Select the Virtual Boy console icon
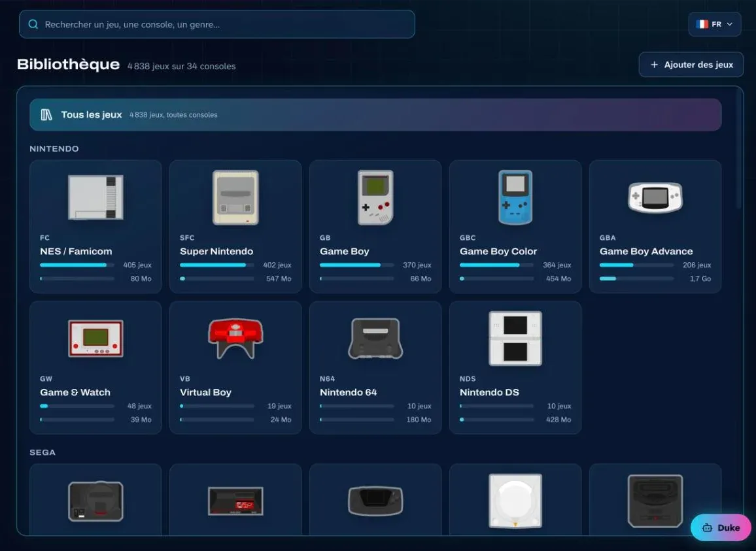756x551 pixels. pos(236,339)
